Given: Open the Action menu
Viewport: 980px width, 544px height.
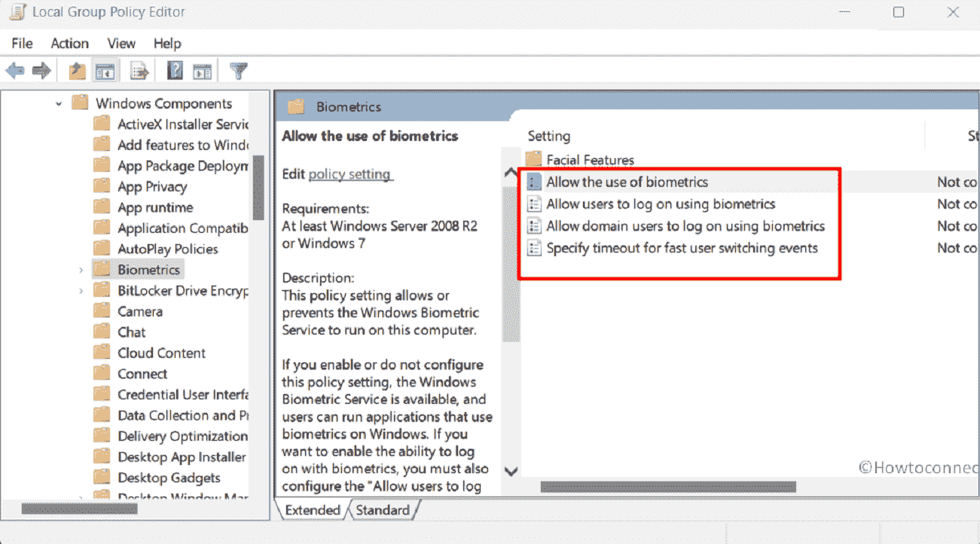Looking at the screenshot, I should (x=69, y=43).
